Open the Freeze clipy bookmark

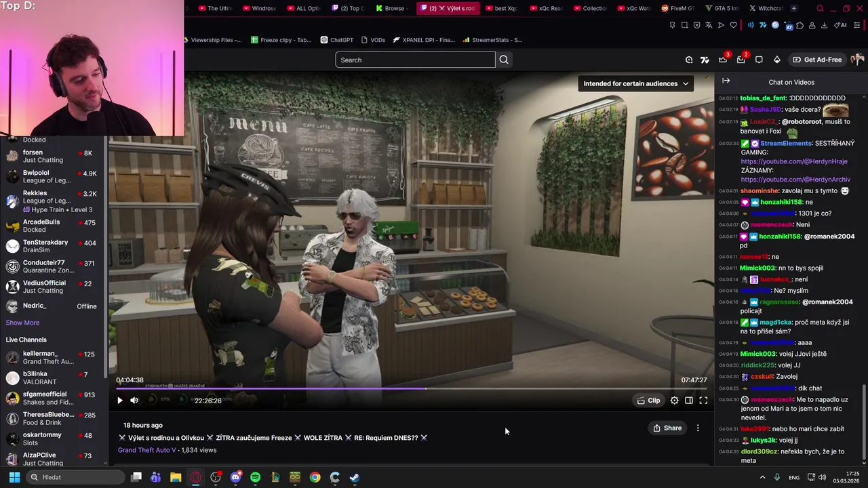click(x=281, y=40)
